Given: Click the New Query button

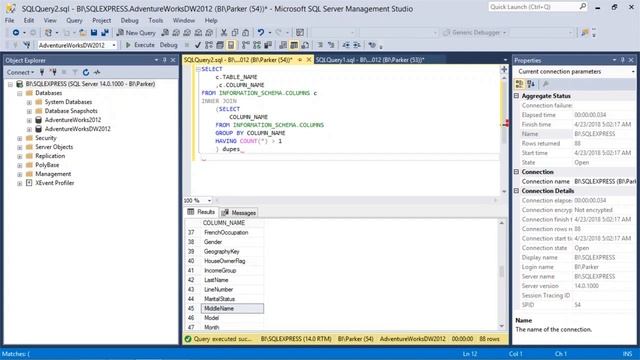Looking at the screenshot, I should 136,33.
